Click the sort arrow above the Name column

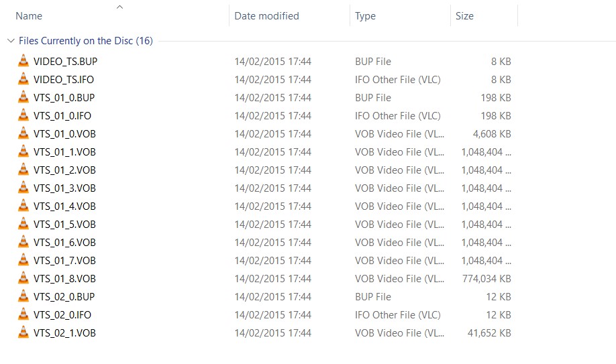[x=119, y=7]
